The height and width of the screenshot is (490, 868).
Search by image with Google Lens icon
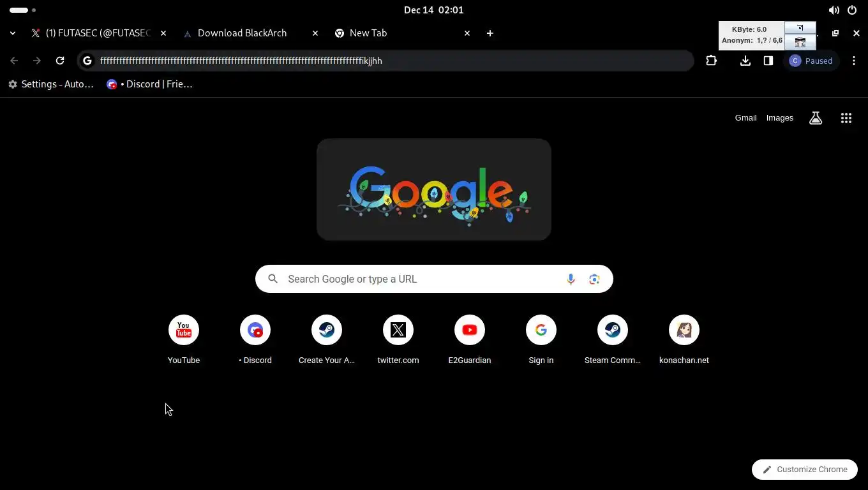coord(594,279)
